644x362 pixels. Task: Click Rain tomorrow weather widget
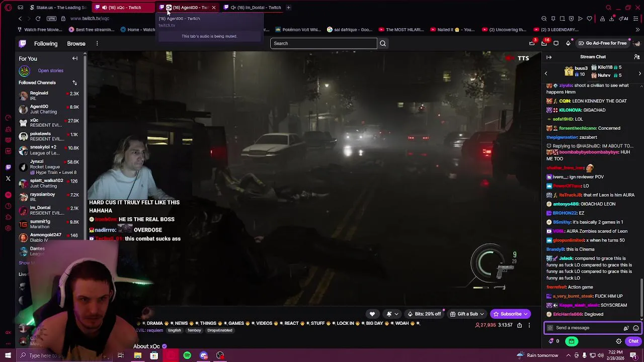click(x=538, y=355)
